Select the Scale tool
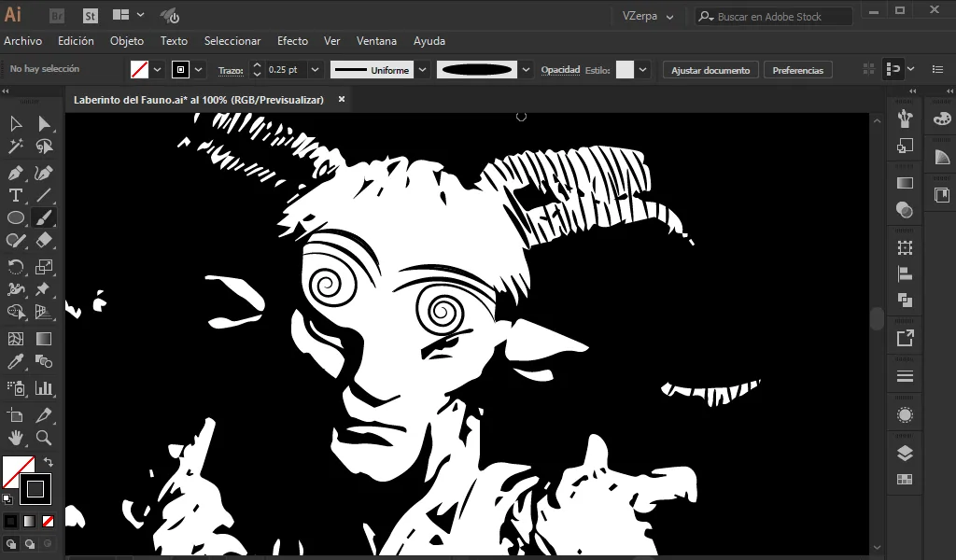 [x=44, y=267]
